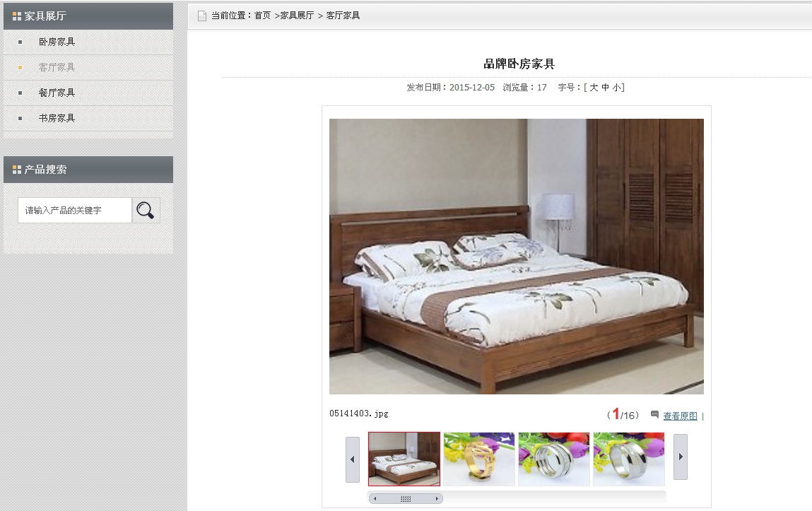Click 首页 link in breadcrumb
This screenshot has height=511, width=812.
pyautogui.click(x=263, y=16)
